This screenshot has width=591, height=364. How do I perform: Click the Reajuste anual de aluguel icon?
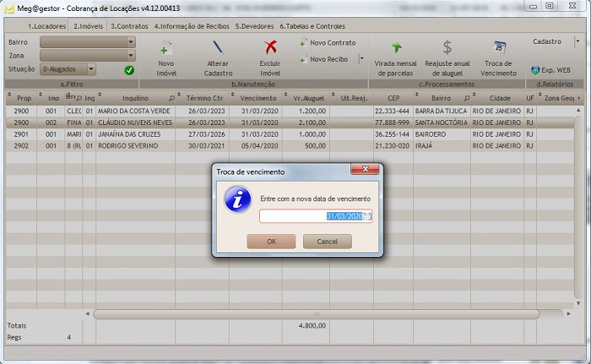click(447, 47)
